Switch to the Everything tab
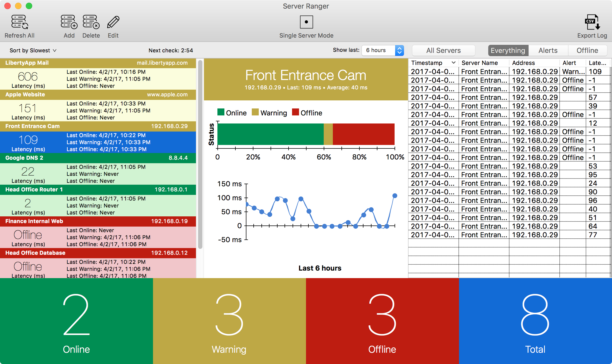The width and height of the screenshot is (612, 364). [507, 50]
